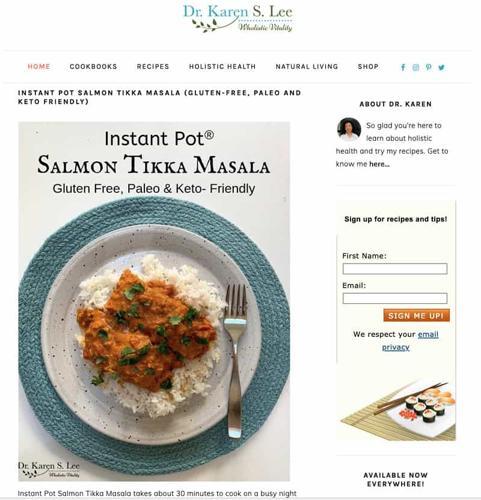Open the Instagram social icon
The height and width of the screenshot is (500, 481).
(416, 68)
